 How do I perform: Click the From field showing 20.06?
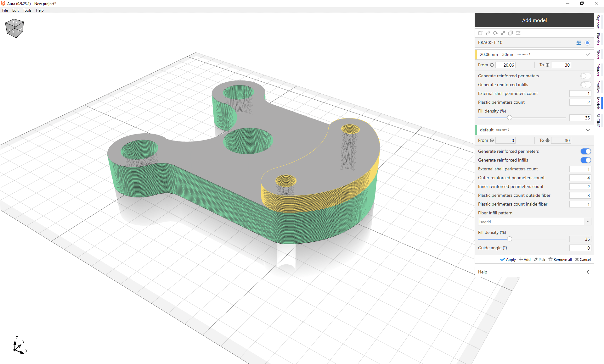click(x=505, y=65)
